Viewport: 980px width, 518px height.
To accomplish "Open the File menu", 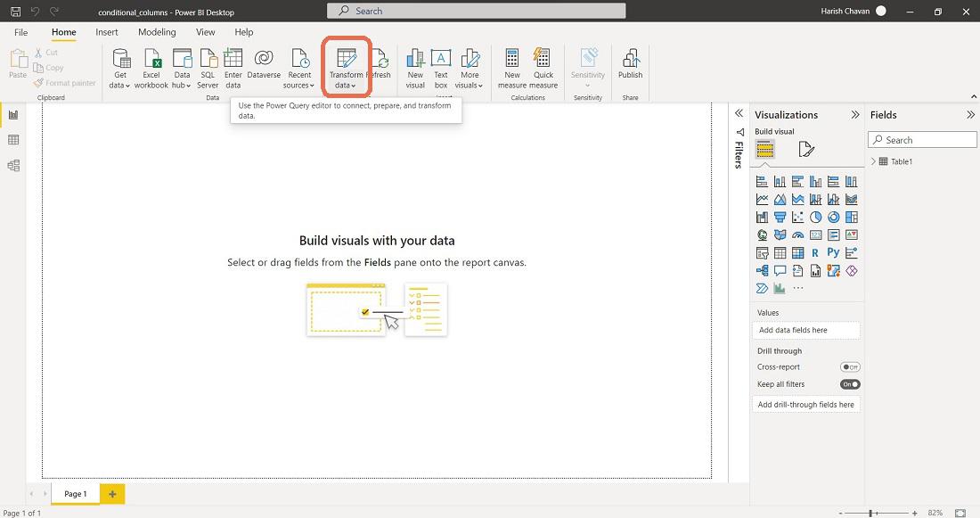I will click(20, 32).
